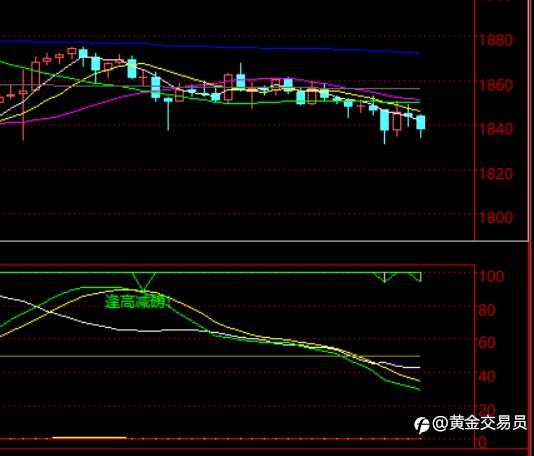Click the green V-shaped sell signal marker
Viewport: 534px width, 456px height.
pos(143,281)
